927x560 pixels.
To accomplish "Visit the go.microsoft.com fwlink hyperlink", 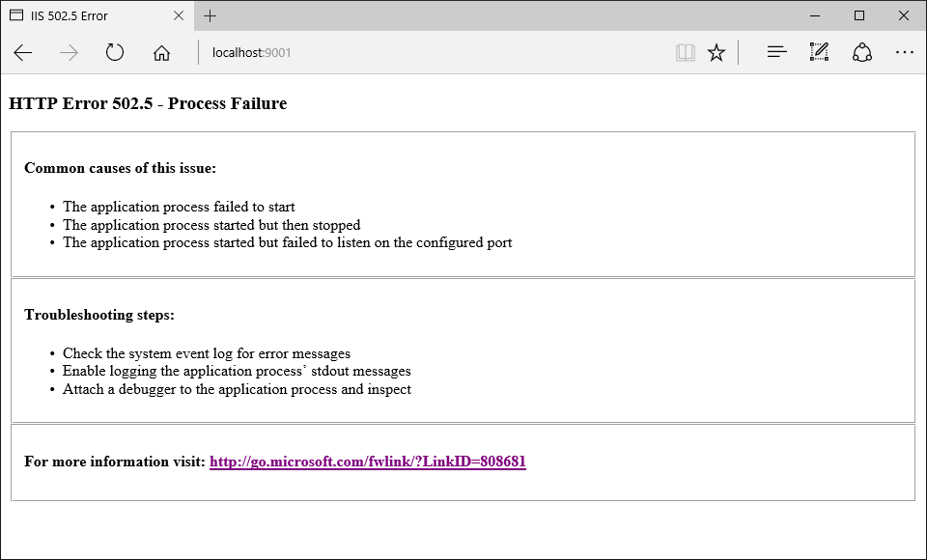I will tap(368, 462).
